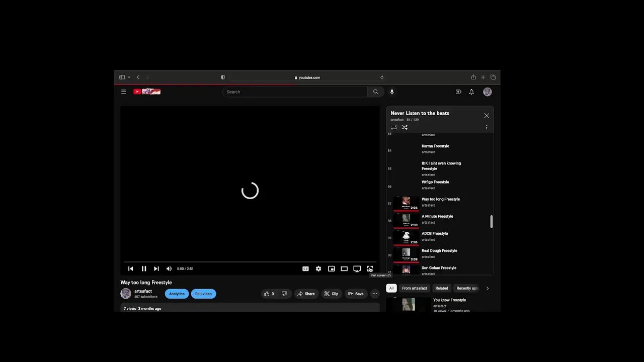Select Way too long Freestyle playlist thumbnail
644x362 pixels.
pos(406,203)
